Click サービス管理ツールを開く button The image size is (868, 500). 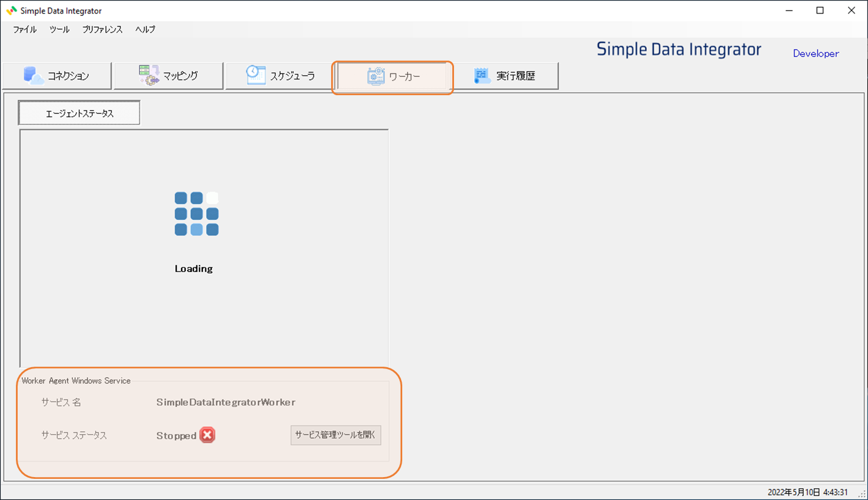click(336, 435)
